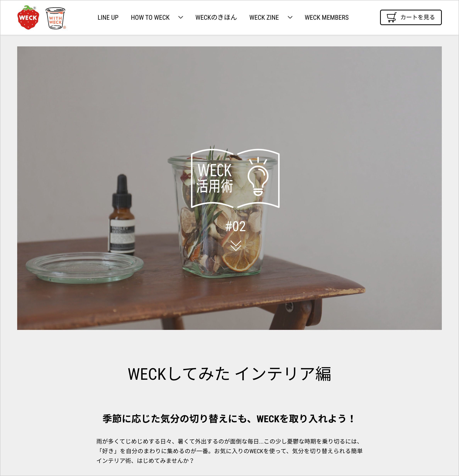This screenshot has width=459, height=476.
Task: Click the カートを見る button
Action: (411, 17)
